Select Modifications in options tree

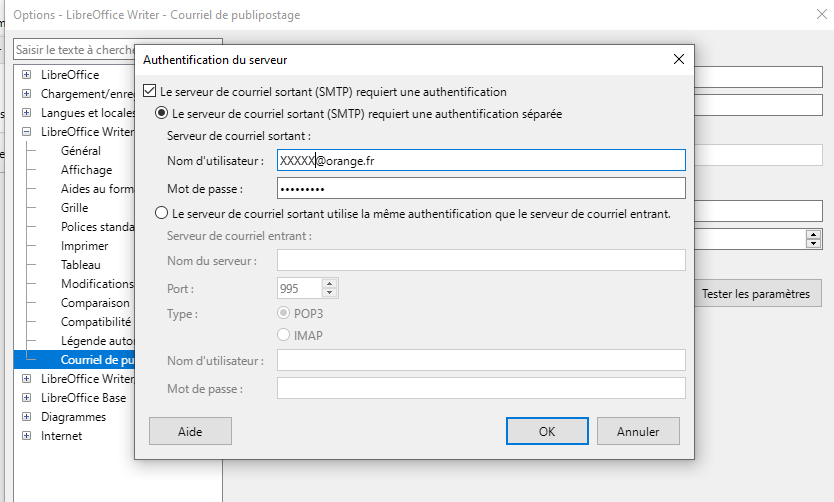pyautogui.click(x=97, y=283)
